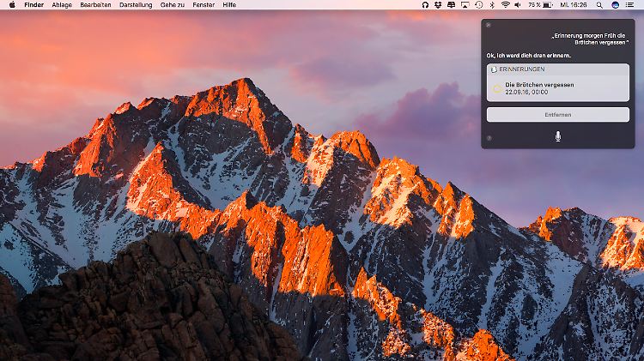Open Notification Center list icon
The image size is (644, 361).
click(x=629, y=5)
